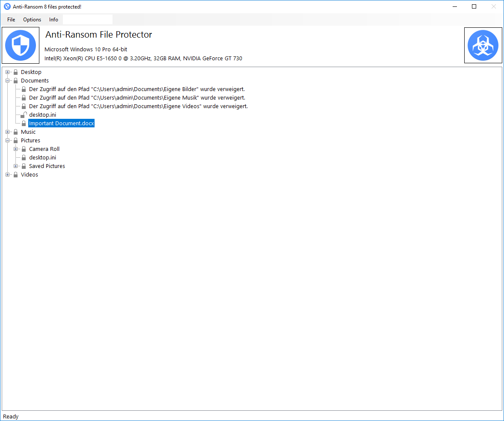Maximize the Anti-Ransom window

click(x=474, y=6)
